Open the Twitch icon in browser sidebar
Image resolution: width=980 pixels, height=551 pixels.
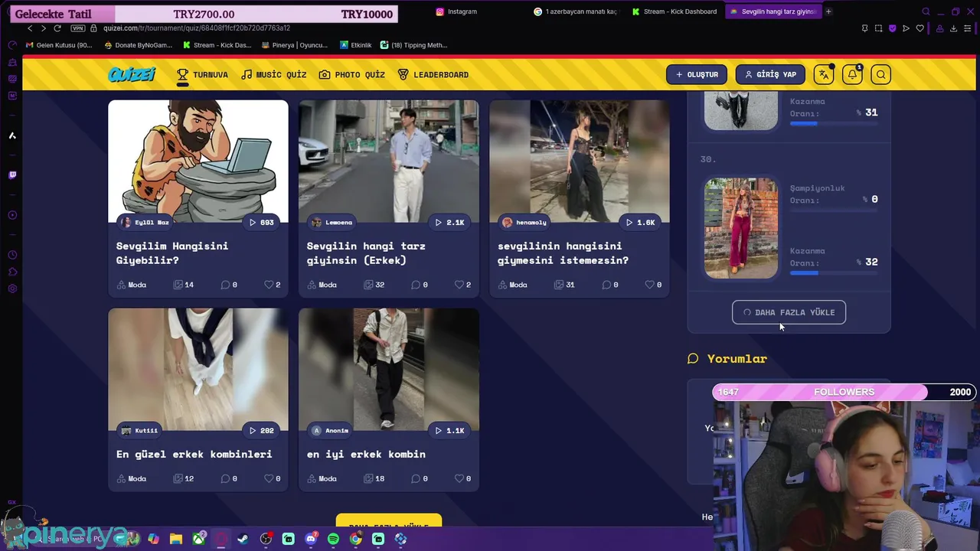coord(12,175)
